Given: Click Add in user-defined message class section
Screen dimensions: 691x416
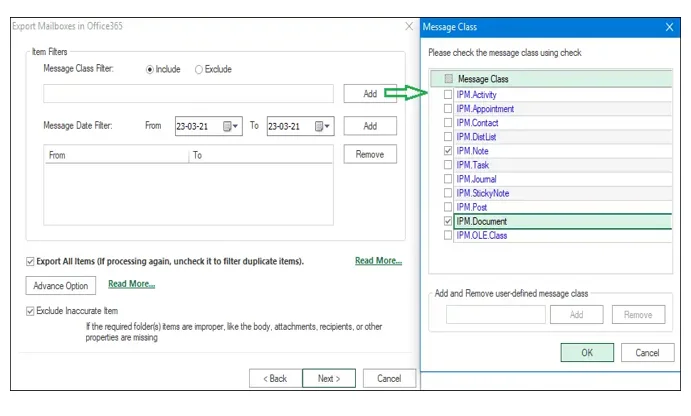Looking at the screenshot, I should (x=576, y=315).
